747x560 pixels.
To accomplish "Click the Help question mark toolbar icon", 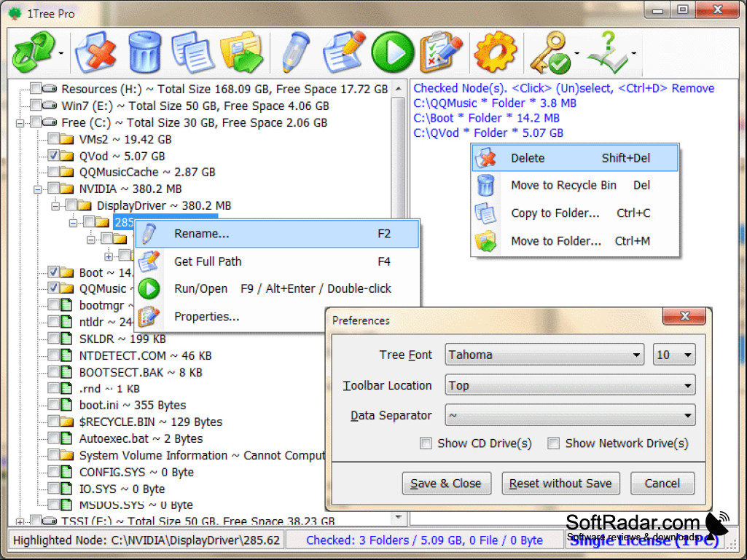I will pyautogui.click(x=608, y=52).
